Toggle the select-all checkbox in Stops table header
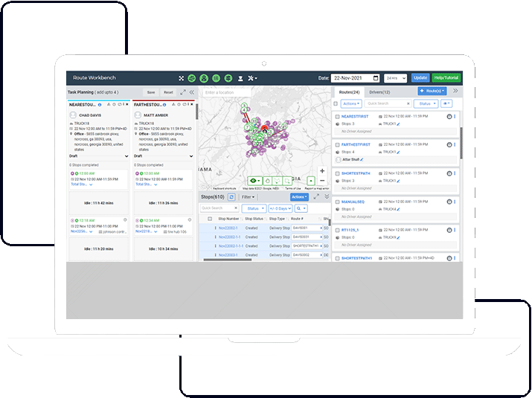This screenshot has width=532, height=398. click(x=209, y=219)
